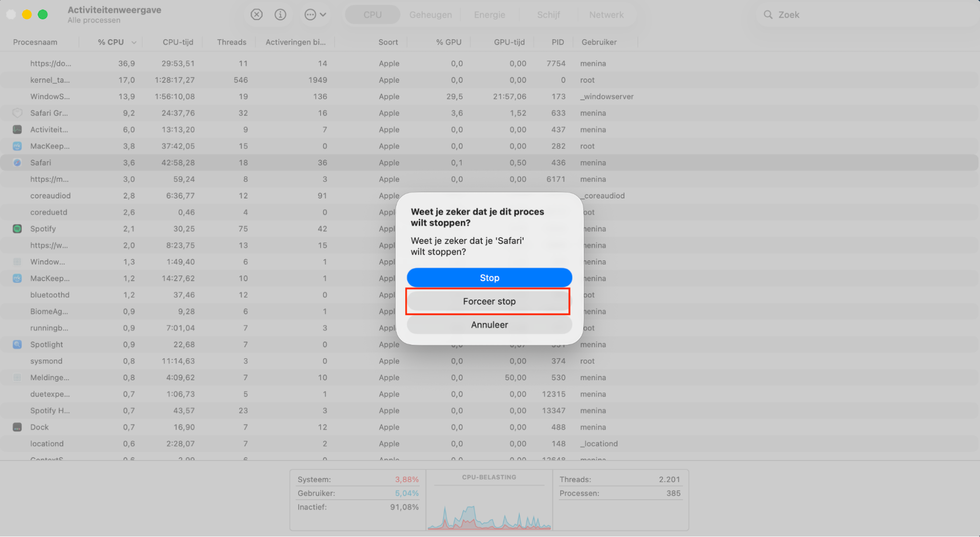Click the Forceer stop button
Image resolution: width=980 pixels, height=537 pixels.
(488, 301)
